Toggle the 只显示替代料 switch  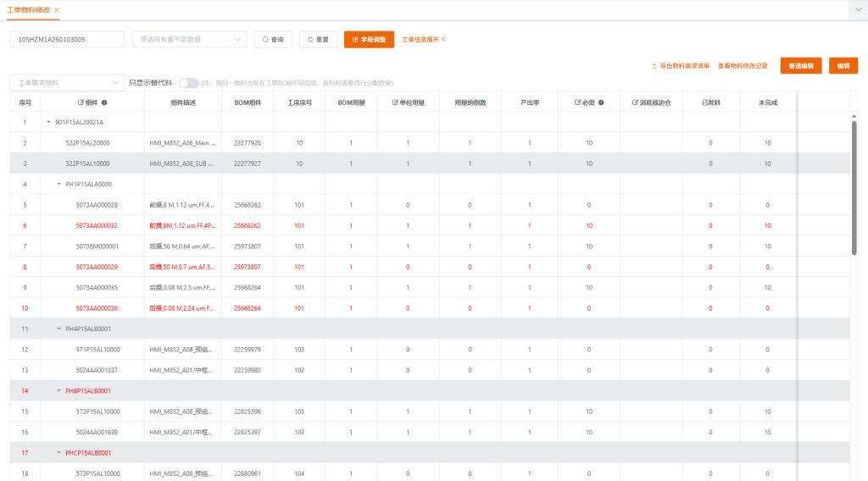(x=188, y=83)
